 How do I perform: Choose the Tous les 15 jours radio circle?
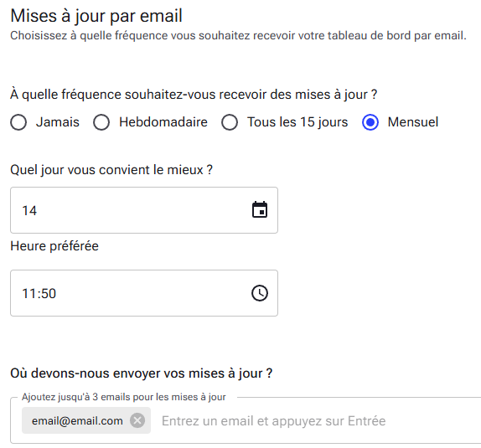[x=230, y=122]
